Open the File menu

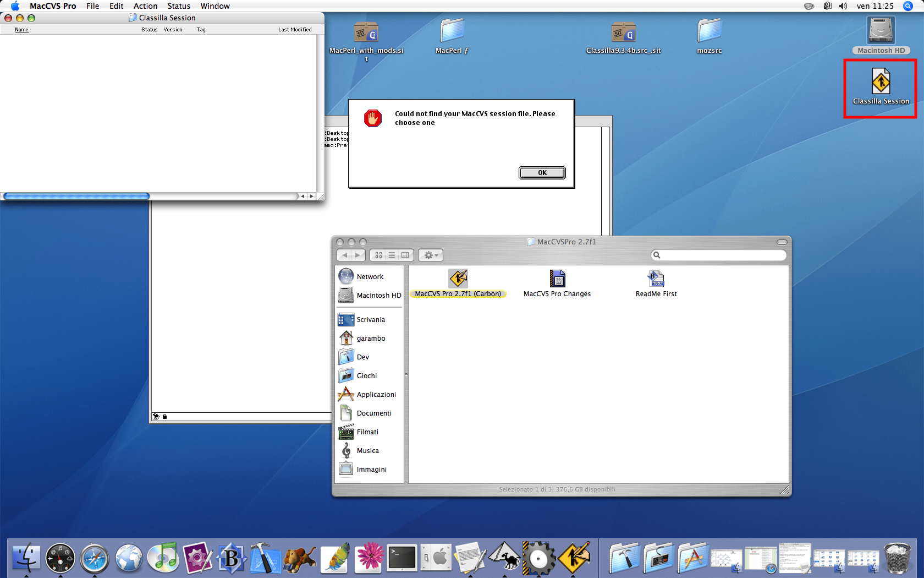click(92, 6)
